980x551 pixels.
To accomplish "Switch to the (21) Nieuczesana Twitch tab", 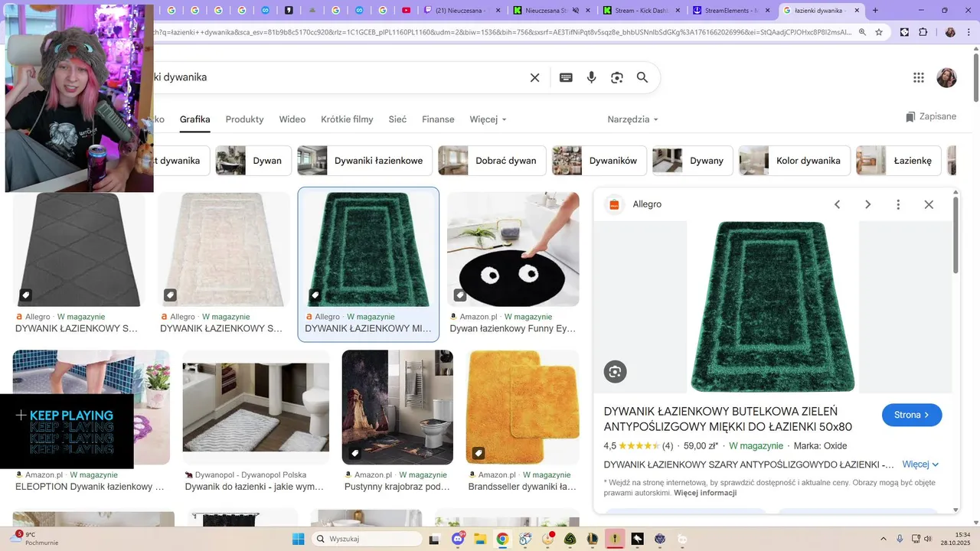I will 462,11.
